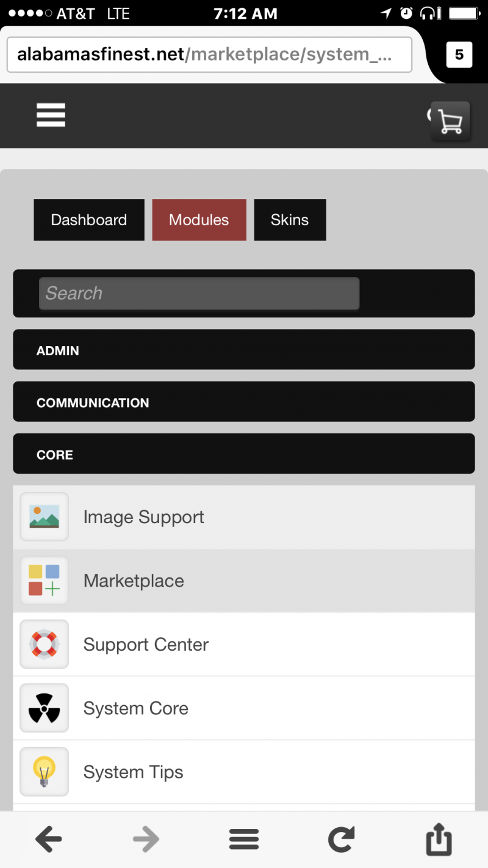
Task: Click the Image Support module icon
Action: pos(44,516)
